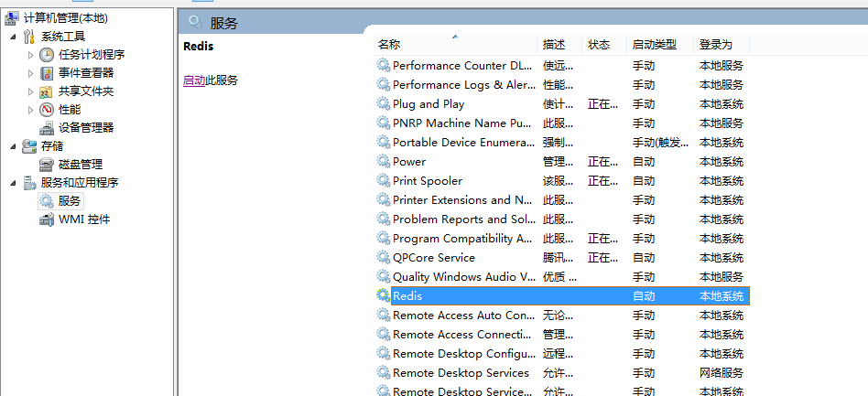Select Printer Extensions and N... service name
The image size is (868, 396).
(x=462, y=200)
